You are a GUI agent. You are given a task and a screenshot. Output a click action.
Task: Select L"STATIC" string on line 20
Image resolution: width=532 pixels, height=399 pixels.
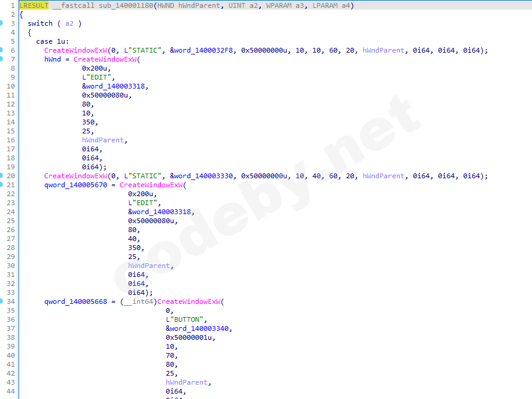tap(142, 176)
